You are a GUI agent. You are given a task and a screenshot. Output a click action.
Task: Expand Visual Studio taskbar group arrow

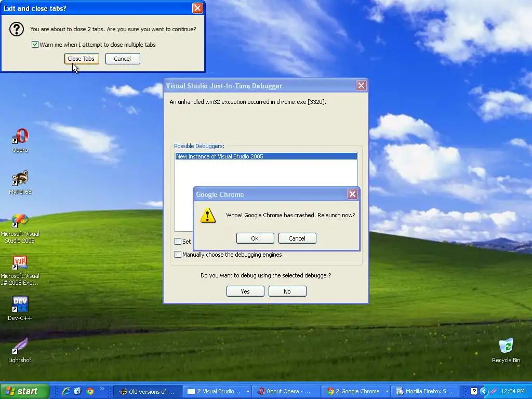(x=248, y=392)
